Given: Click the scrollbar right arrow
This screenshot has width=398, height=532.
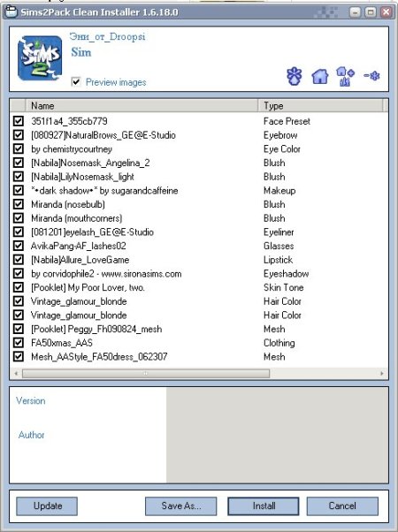Looking at the screenshot, I should [x=382, y=374].
